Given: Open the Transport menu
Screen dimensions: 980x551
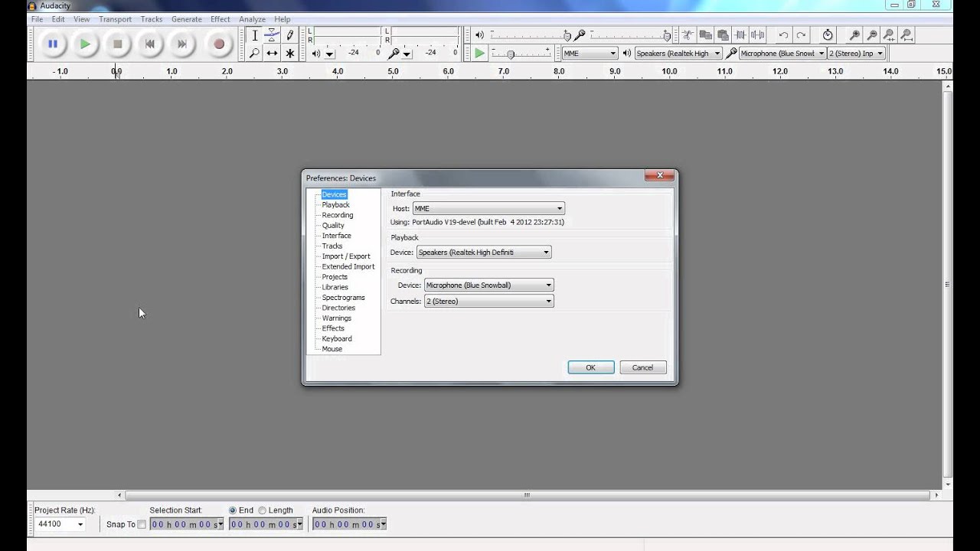Looking at the screenshot, I should pyautogui.click(x=115, y=19).
